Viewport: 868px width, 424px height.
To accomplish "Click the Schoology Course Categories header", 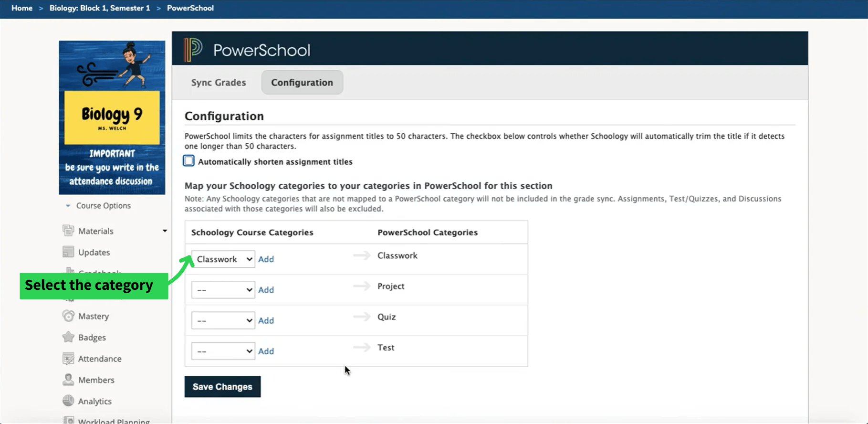I will pyautogui.click(x=252, y=233).
